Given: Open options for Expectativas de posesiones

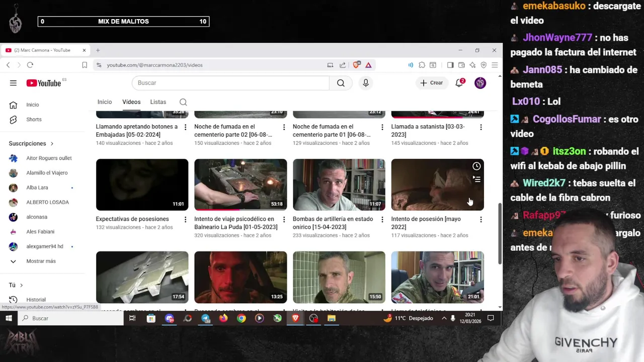Looking at the screenshot, I should (x=185, y=220).
